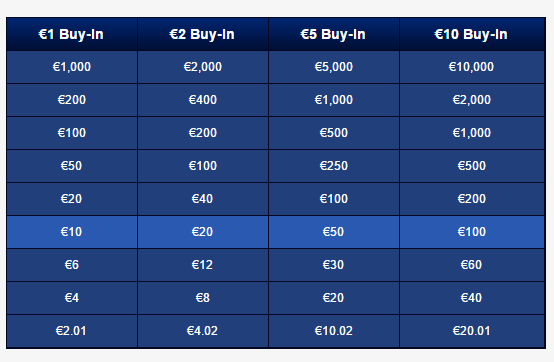Click the €2.01 prize cell

(x=72, y=331)
